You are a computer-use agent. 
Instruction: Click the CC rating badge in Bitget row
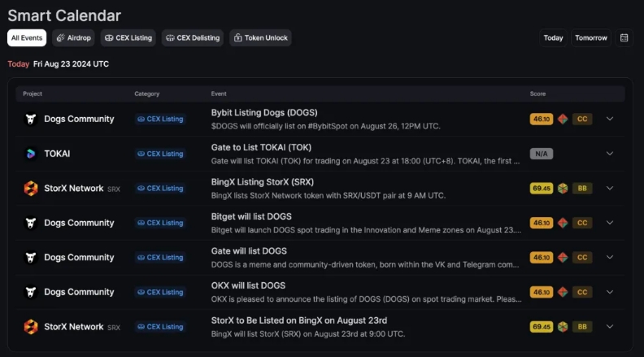click(582, 223)
